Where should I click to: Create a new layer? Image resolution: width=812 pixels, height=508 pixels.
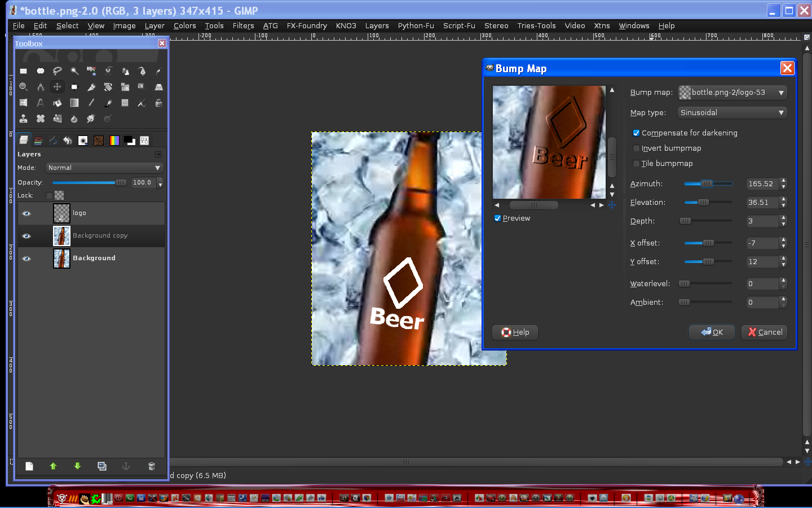29,466
